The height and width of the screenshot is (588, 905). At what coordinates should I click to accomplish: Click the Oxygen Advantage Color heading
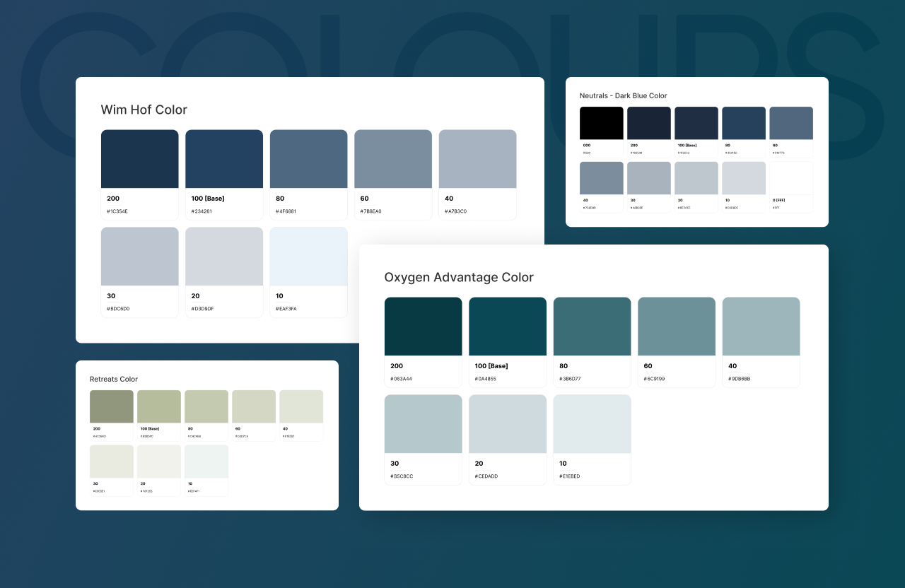tap(459, 277)
